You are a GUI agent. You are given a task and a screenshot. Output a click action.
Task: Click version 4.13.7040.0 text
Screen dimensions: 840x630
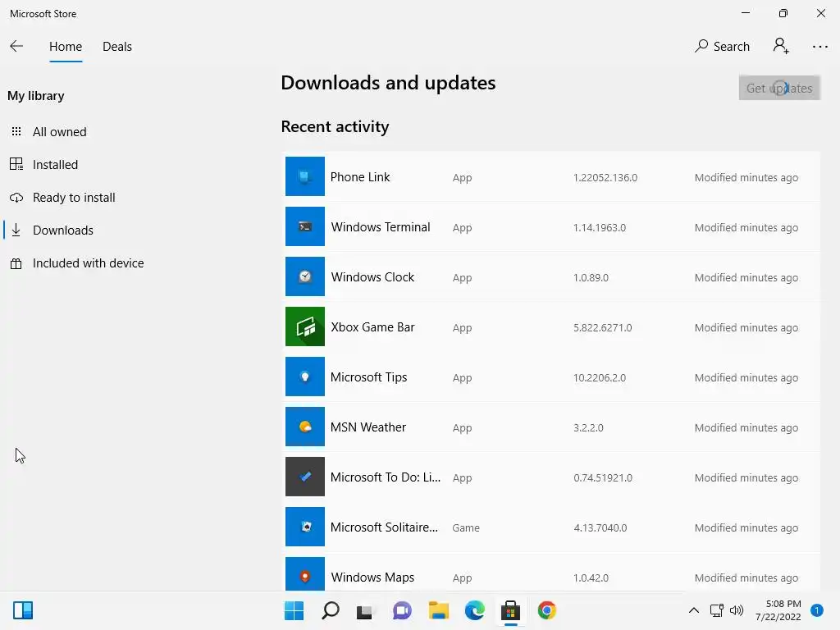pyautogui.click(x=600, y=527)
